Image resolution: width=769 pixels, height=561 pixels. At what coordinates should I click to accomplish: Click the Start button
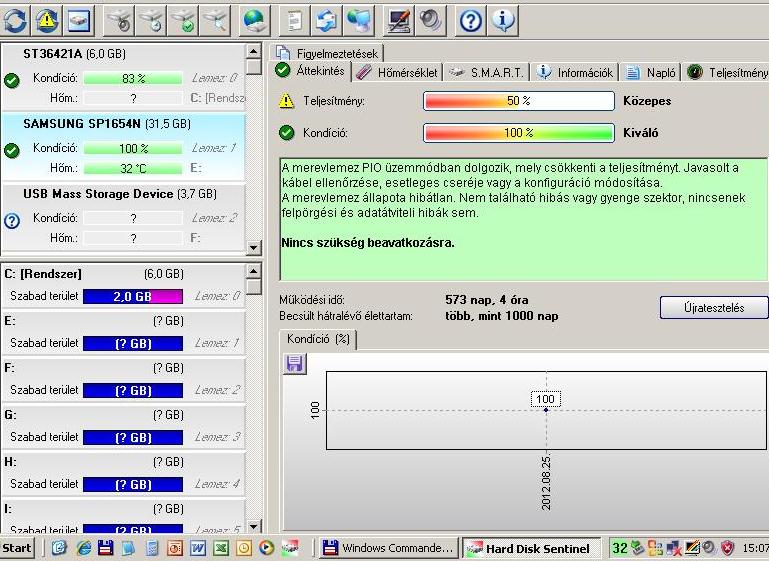[17, 548]
